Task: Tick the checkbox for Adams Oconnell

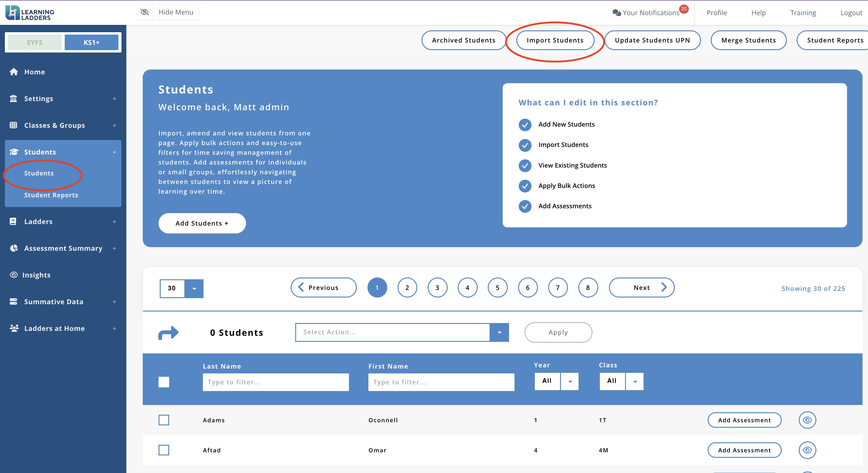Action: click(164, 420)
